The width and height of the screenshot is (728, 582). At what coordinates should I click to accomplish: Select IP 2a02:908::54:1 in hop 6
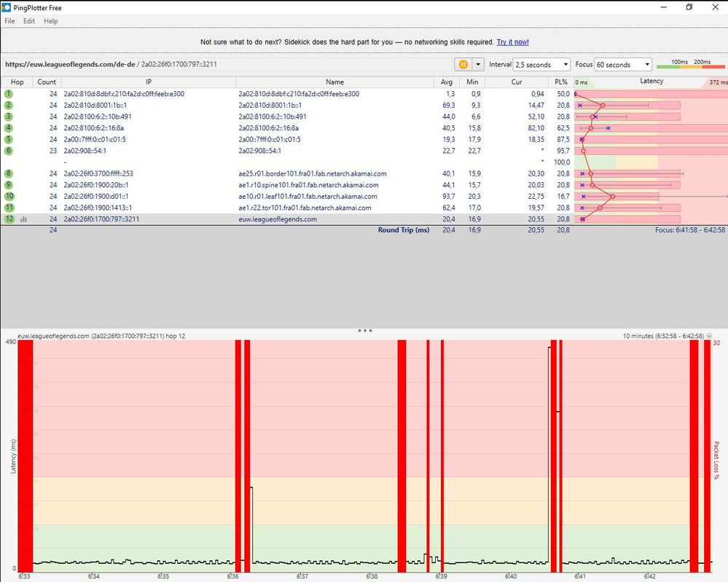point(85,151)
